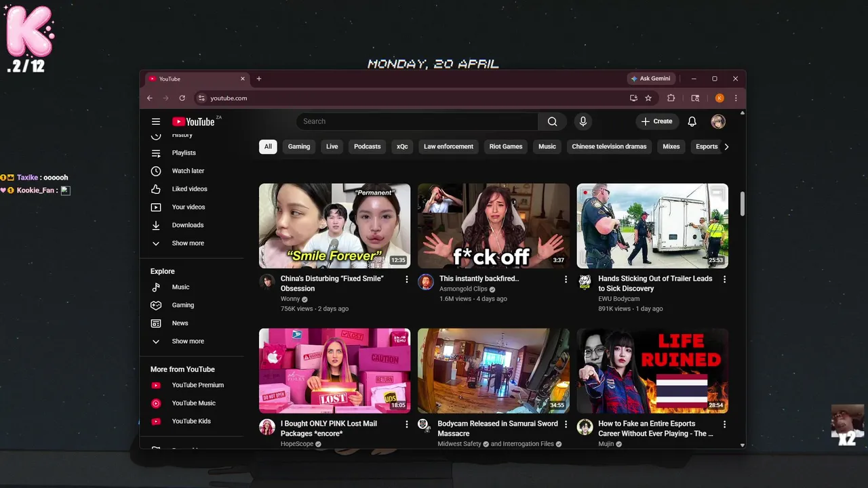Select the Podcasts filter chip

coord(368,146)
